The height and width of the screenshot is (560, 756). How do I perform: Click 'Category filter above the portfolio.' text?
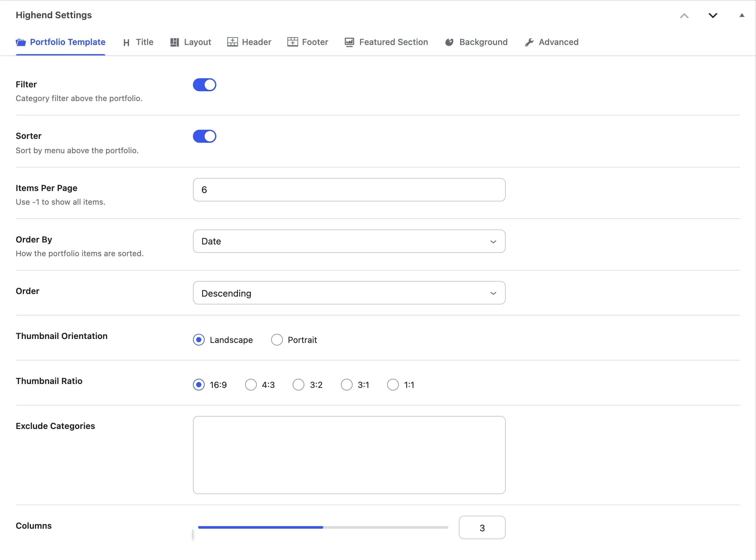click(79, 98)
